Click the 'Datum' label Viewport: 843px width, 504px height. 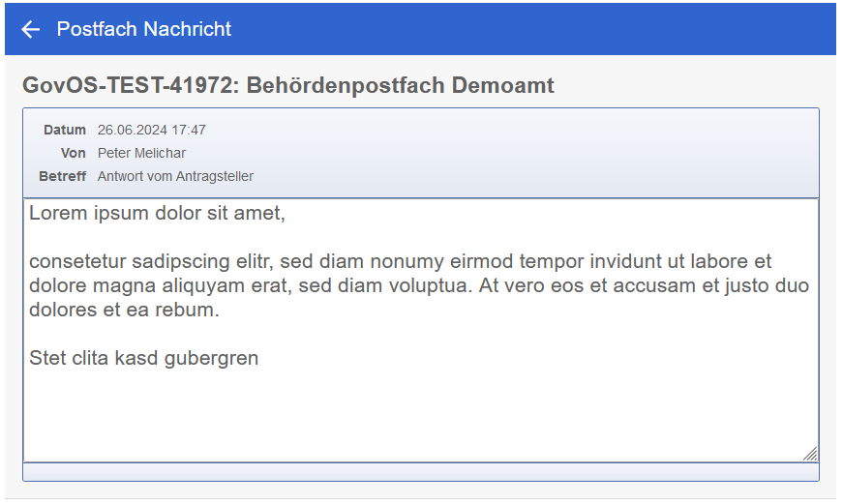65,130
